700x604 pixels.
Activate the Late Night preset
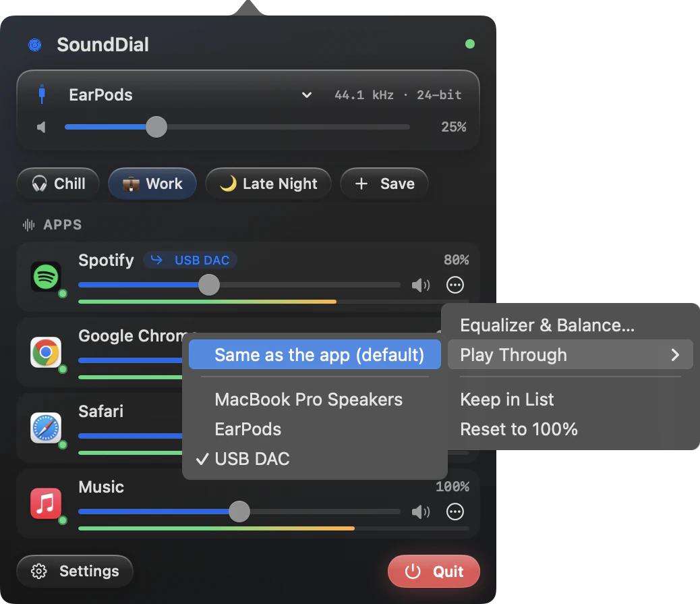pyautogui.click(x=268, y=184)
